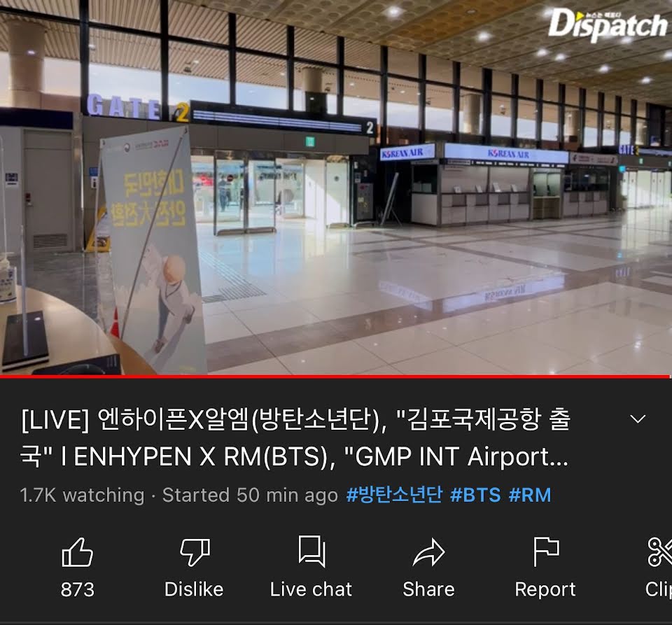The height and width of the screenshot is (625, 672).
Task: Tap the Share arrow icon
Action: point(428,552)
